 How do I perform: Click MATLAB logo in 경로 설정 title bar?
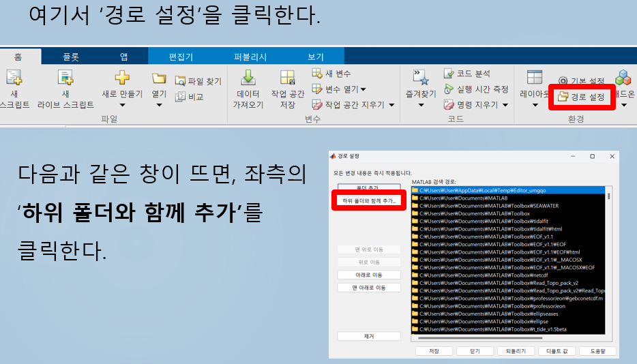coord(333,156)
